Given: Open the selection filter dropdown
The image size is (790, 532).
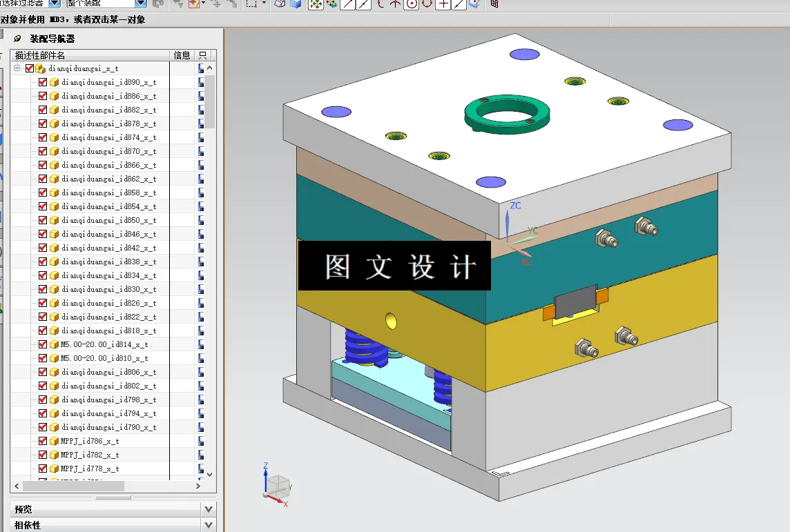Looking at the screenshot, I should point(55,3).
